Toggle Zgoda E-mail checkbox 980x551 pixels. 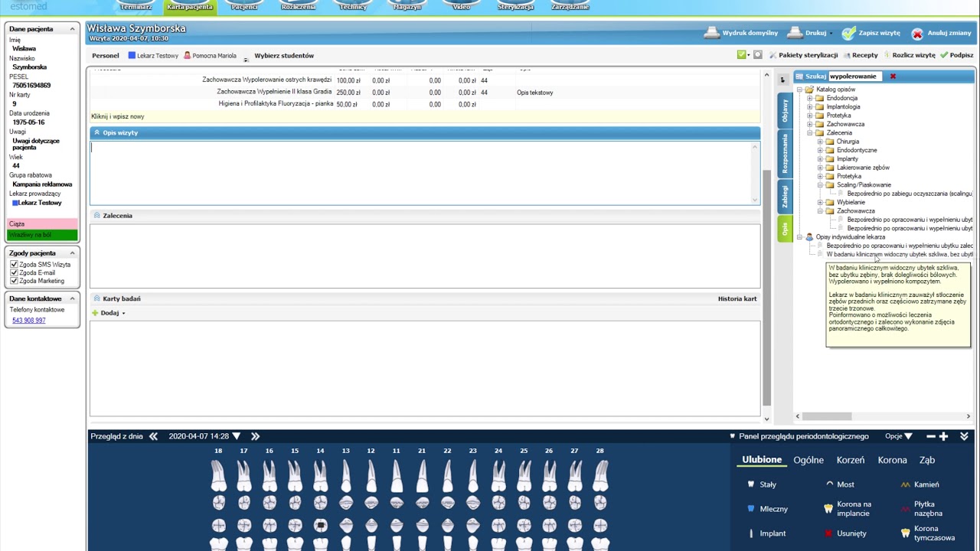tap(14, 272)
